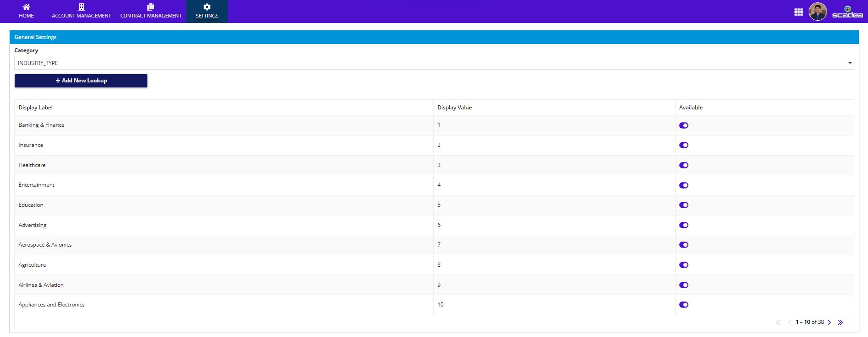The height and width of the screenshot is (337, 868).
Task: Expand the Category dropdown showing INDUSTRY_TYPE
Action: (x=434, y=63)
